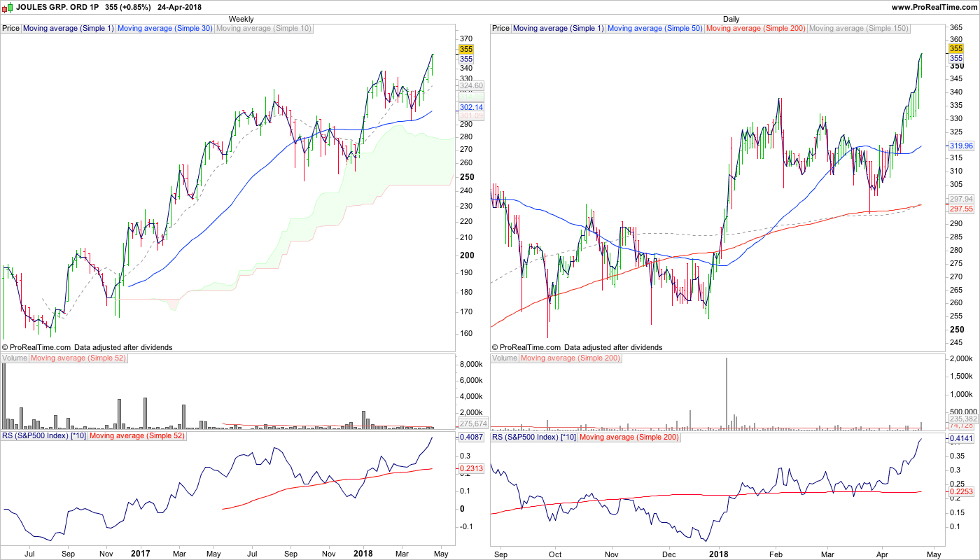Open 'Moving average (Simple 200)' label in Daily price panel
This screenshot has height=560, width=980.
(756, 29)
